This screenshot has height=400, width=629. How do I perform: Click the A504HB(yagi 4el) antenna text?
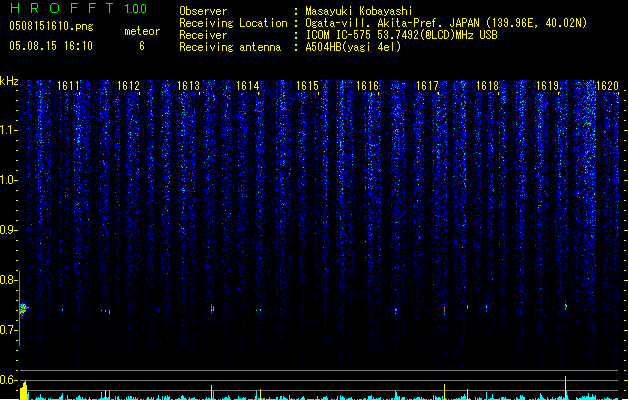(353, 47)
